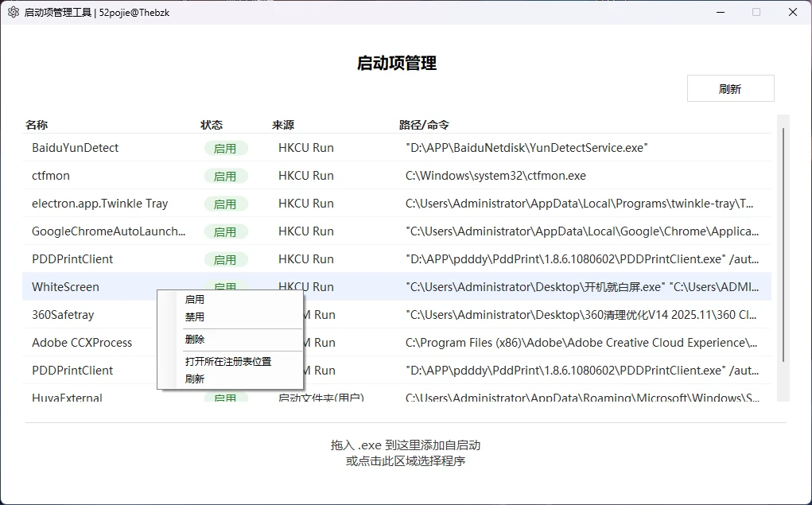Viewport: 812px width, 505px height.
Task: Choose 刷新 from the context menu
Action: pyautogui.click(x=193, y=379)
